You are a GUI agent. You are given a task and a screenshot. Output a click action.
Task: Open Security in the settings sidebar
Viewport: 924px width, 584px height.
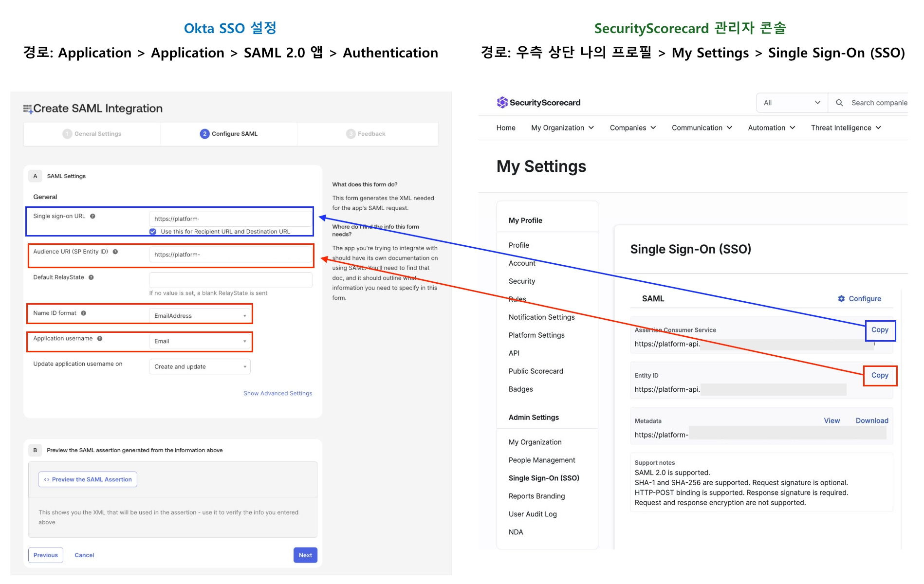click(522, 281)
